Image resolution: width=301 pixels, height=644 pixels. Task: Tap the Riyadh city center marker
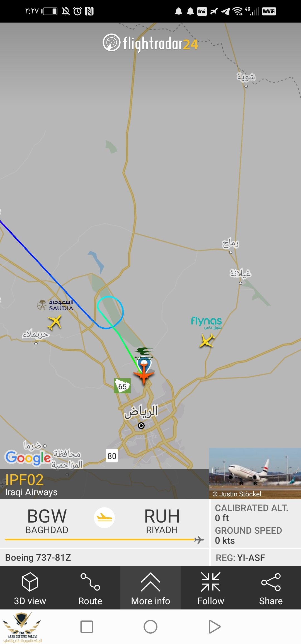point(141,426)
